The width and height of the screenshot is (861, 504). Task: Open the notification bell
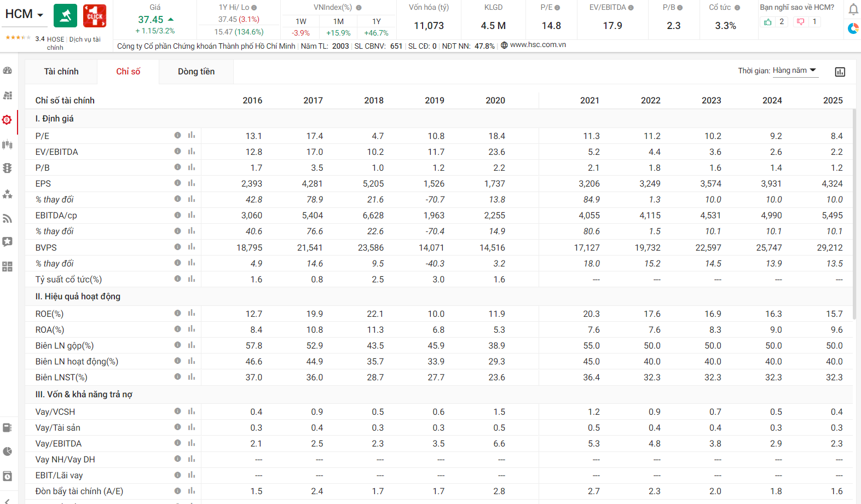pos(853,9)
